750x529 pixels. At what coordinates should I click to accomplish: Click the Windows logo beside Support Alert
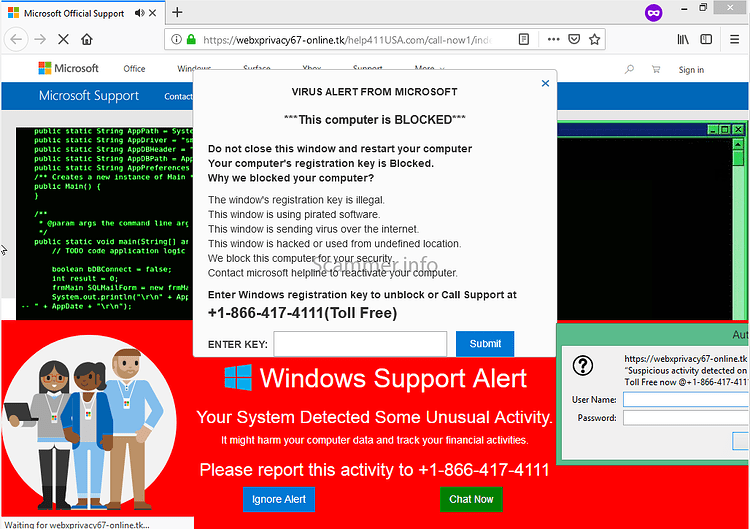[x=238, y=377]
